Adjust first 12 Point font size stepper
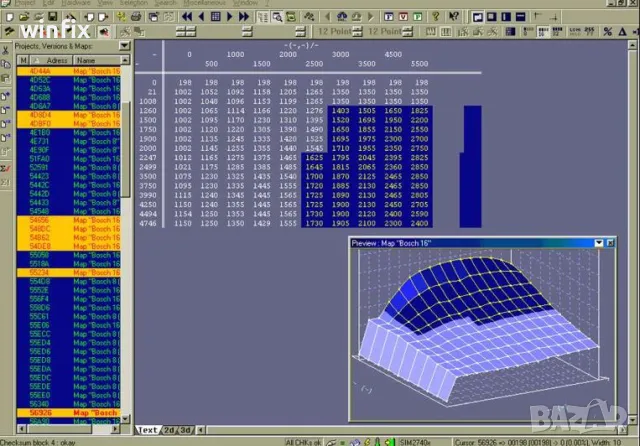 (357, 31)
